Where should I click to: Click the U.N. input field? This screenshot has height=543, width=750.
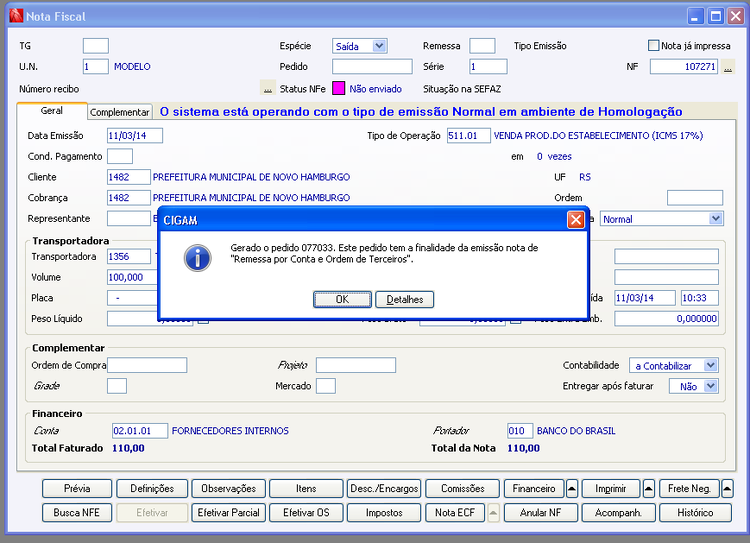tap(96, 66)
